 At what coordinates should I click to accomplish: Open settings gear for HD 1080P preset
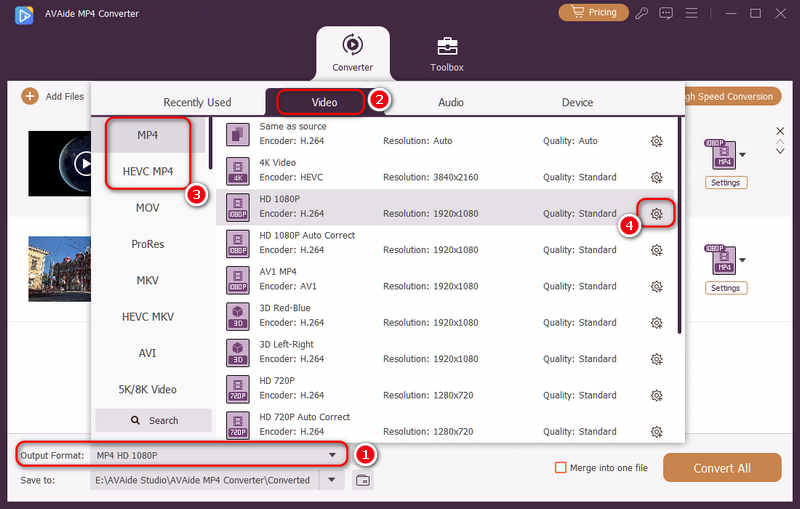coord(657,214)
